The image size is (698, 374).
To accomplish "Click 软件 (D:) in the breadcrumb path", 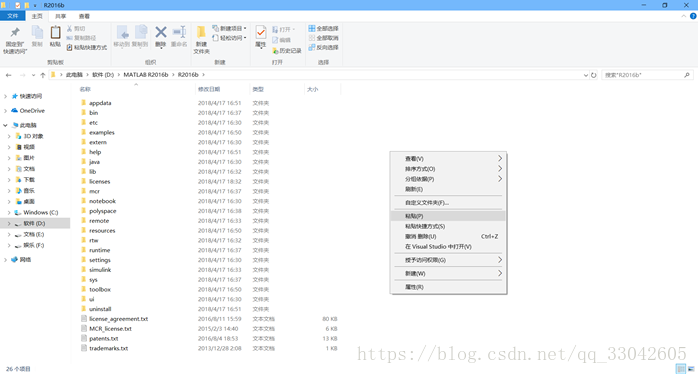I will point(103,75).
